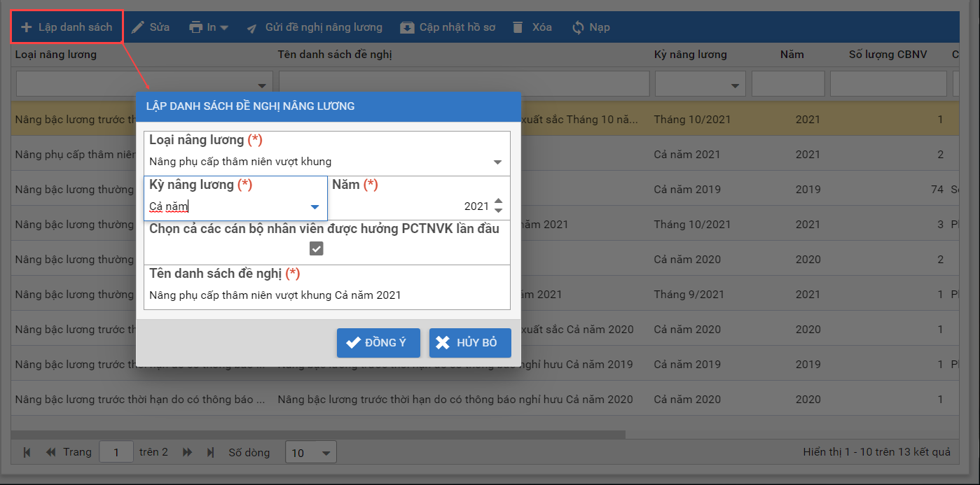
Task: Click the Lập danh sách plus icon
Action: [x=27, y=27]
